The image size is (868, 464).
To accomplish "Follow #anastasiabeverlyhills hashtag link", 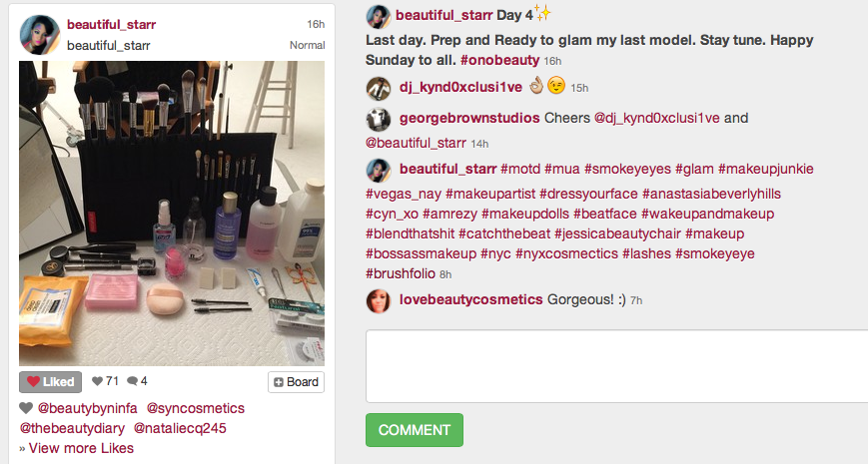I will (x=711, y=194).
